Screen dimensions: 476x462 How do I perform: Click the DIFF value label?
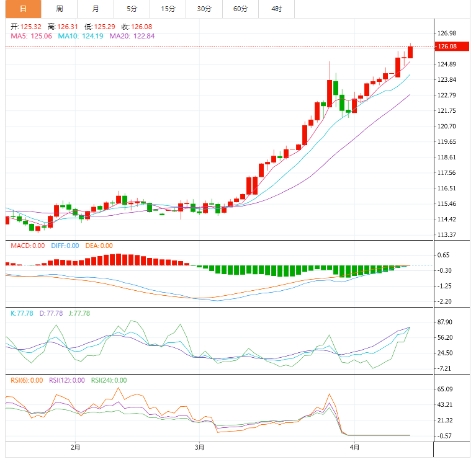coord(65,246)
